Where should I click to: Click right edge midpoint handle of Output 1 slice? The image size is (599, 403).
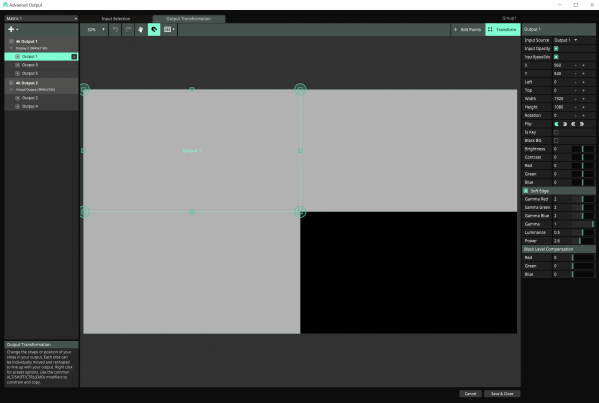tap(300, 151)
